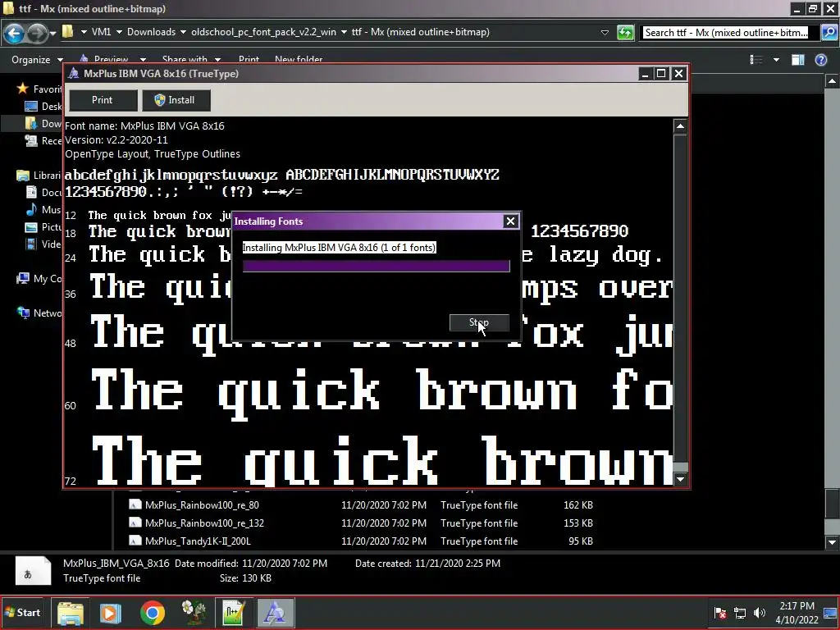Viewport: 840px width, 630px height.
Task: Click the Music library icon
Action: (x=32, y=209)
